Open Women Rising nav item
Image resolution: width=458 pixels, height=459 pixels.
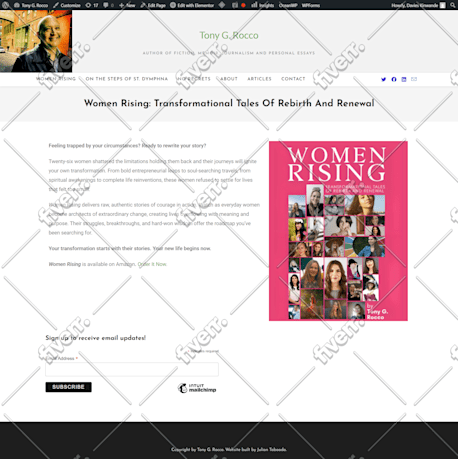tap(56, 79)
